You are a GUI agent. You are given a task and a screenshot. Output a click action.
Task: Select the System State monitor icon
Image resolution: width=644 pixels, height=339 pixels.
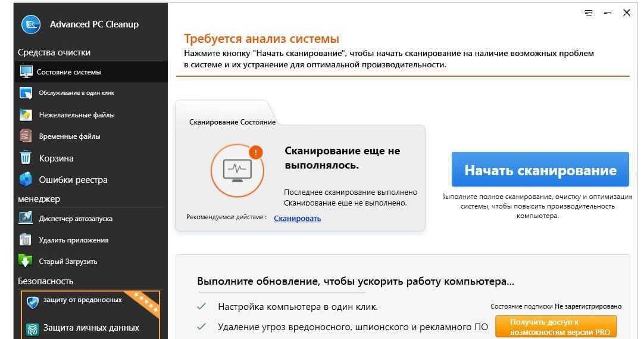(x=26, y=71)
